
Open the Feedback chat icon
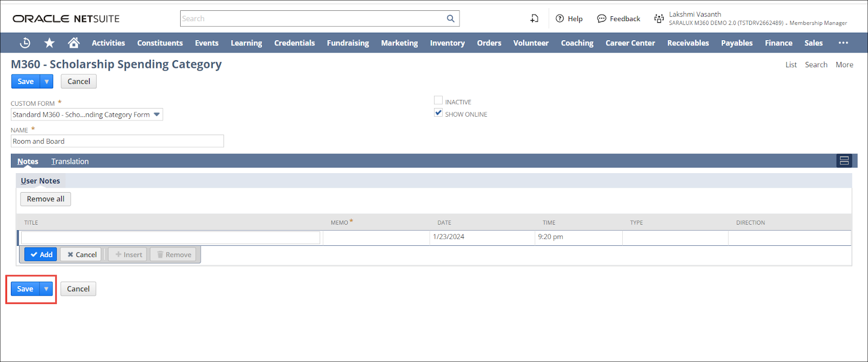[602, 18]
